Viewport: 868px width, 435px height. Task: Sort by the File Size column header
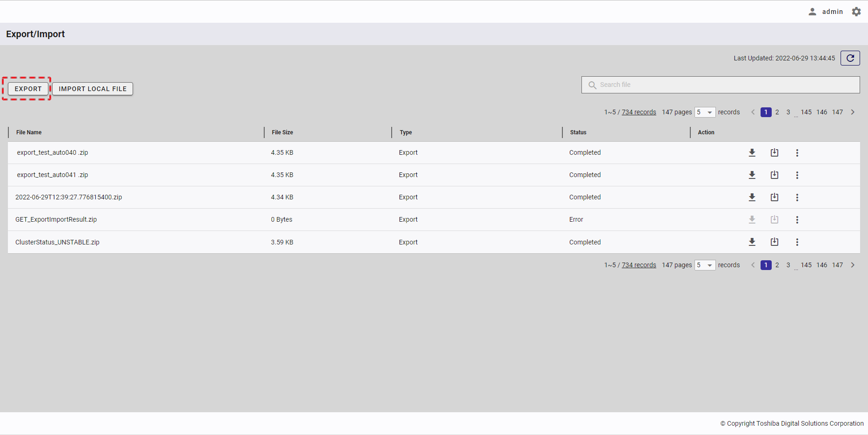tap(282, 132)
